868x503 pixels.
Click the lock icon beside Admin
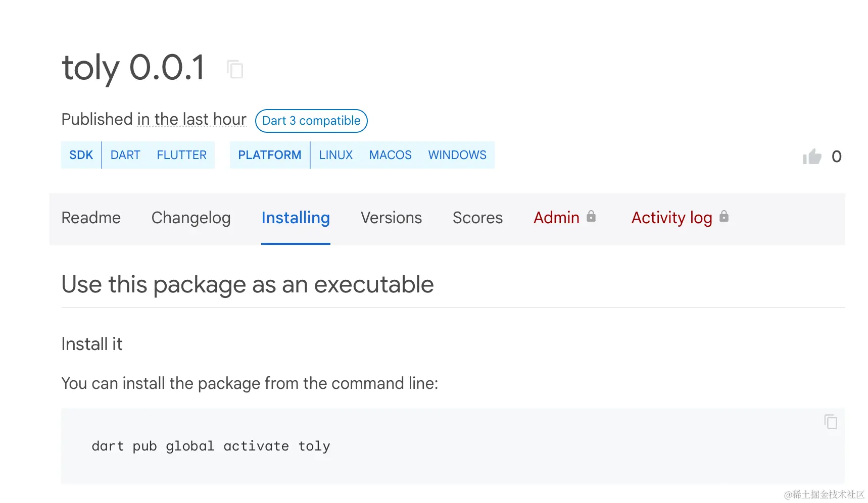point(591,217)
